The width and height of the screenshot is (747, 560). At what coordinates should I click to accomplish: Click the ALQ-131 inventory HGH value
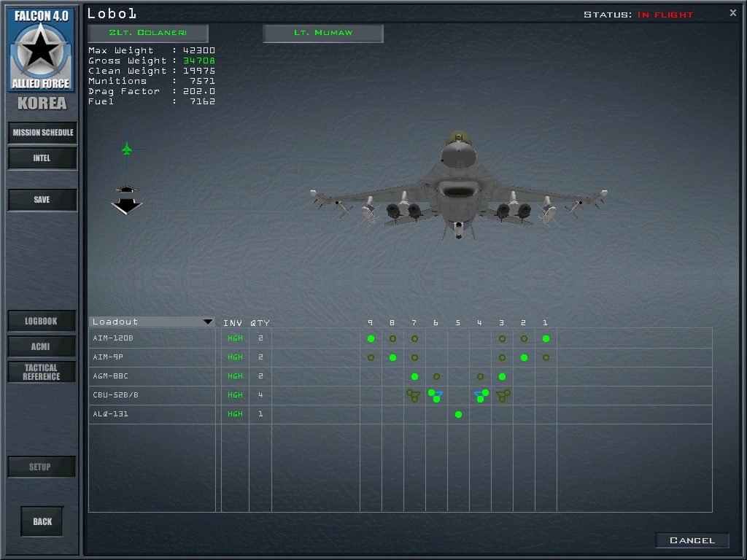(235, 414)
